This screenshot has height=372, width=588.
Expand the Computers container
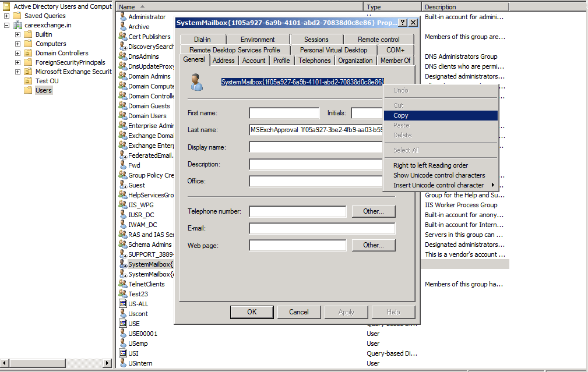pos(17,44)
